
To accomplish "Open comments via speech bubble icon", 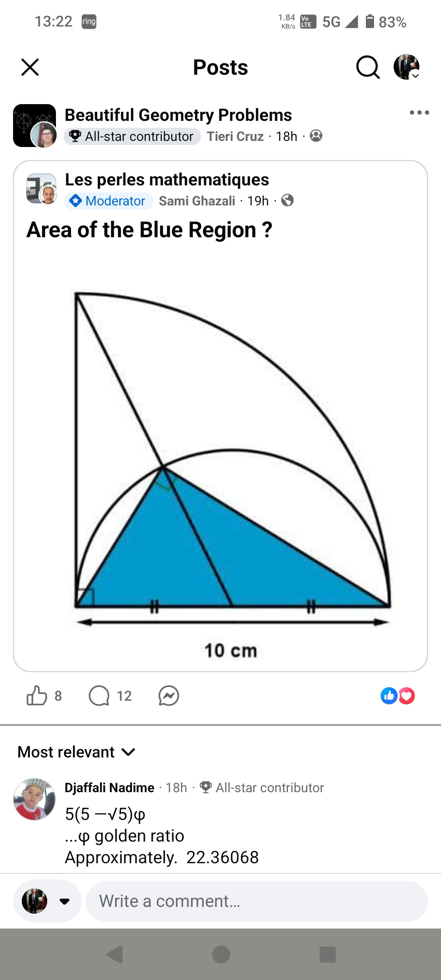I will click(x=99, y=696).
